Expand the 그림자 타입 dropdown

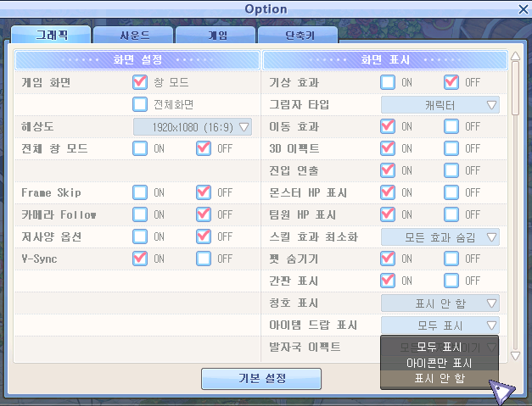pyautogui.click(x=440, y=105)
